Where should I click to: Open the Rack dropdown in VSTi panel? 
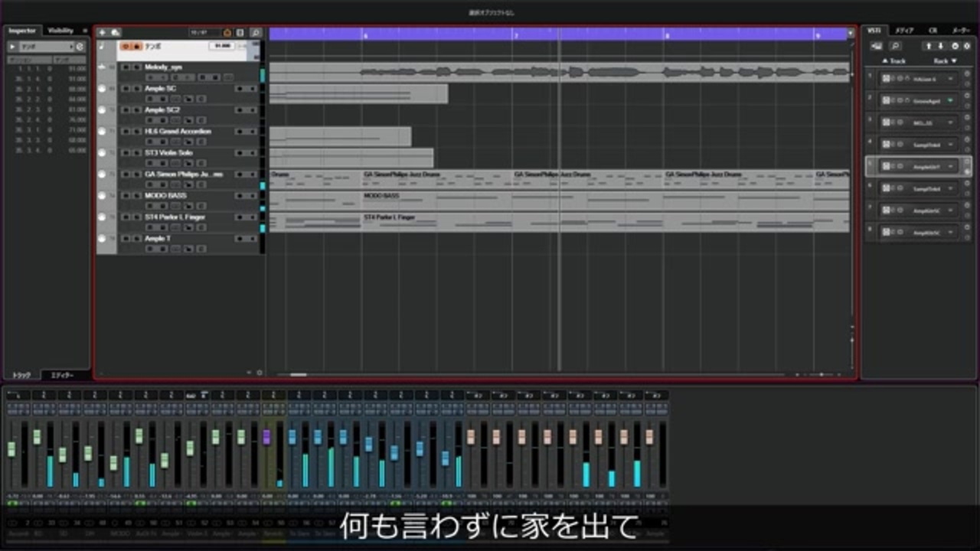944,61
